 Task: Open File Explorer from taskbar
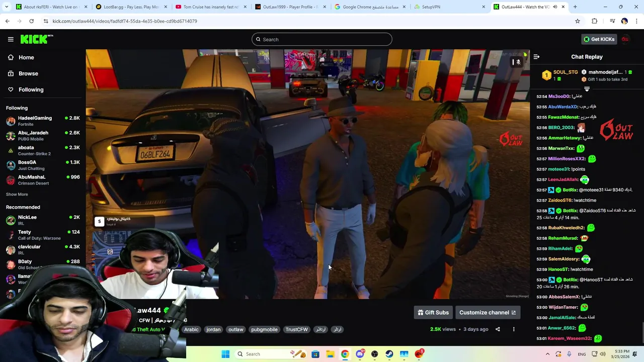coord(330,354)
